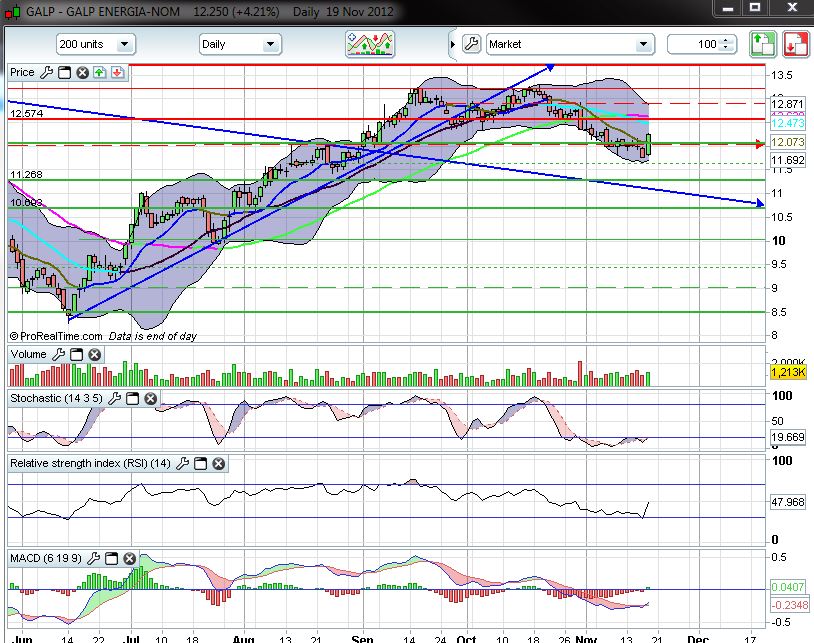Click the 12.250 (+4.21%) quote in title
The width and height of the screenshot is (814, 643).
(x=236, y=11)
